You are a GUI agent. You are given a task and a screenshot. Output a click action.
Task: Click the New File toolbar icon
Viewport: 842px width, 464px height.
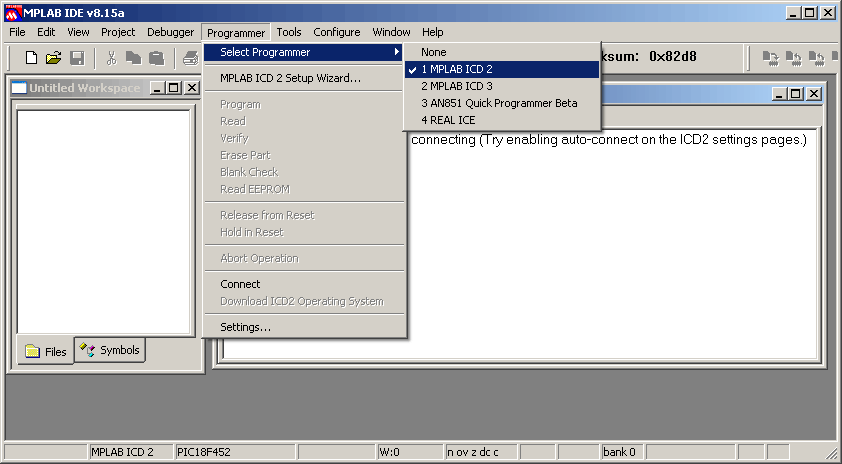[31, 57]
